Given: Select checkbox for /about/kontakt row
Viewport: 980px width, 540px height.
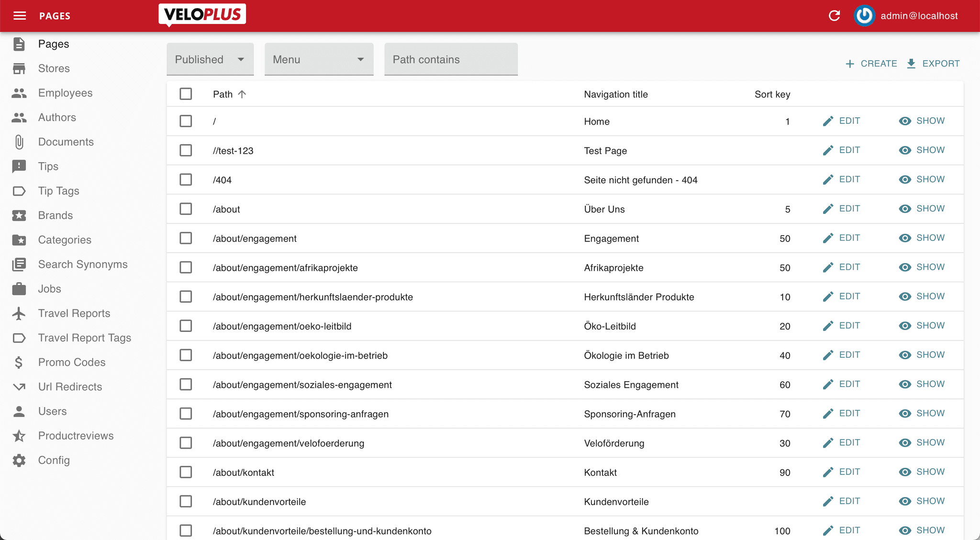Looking at the screenshot, I should [x=186, y=472].
